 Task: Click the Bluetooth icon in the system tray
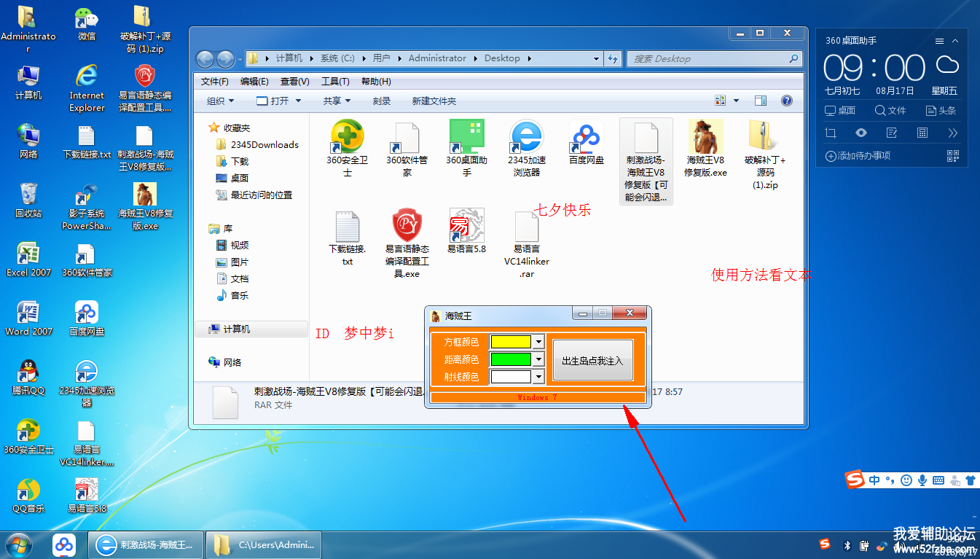click(x=847, y=545)
